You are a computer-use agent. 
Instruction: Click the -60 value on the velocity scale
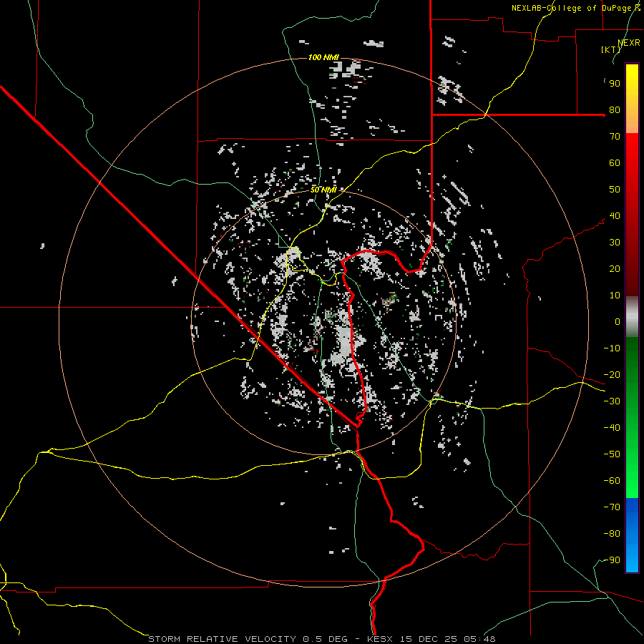click(612, 481)
